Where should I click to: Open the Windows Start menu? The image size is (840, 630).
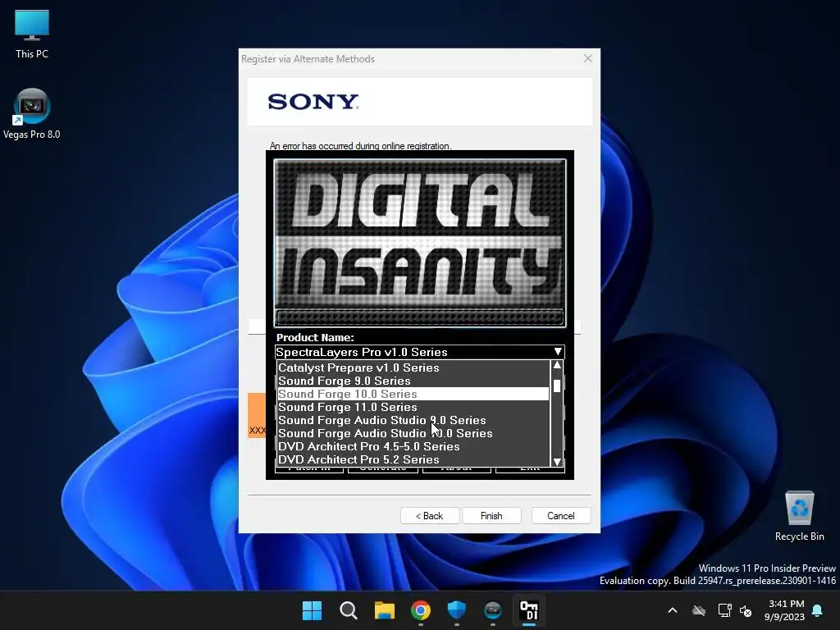tap(312, 610)
